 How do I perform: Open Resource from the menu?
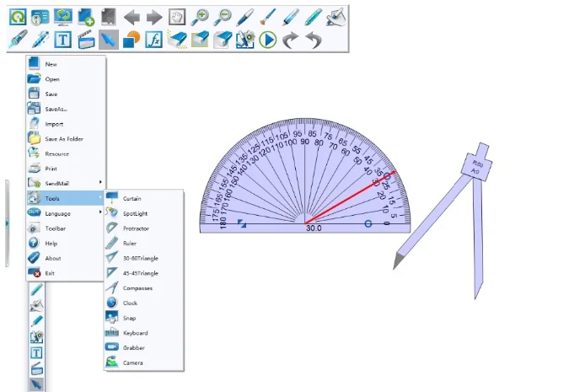(x=66, y=153)
